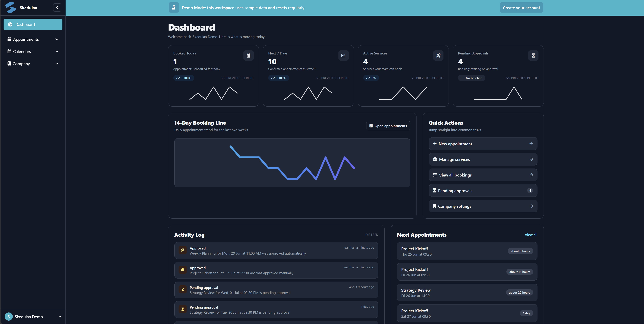Click the about 9 hours badge
Screen dimensions: 644x324
pos(520,251)
